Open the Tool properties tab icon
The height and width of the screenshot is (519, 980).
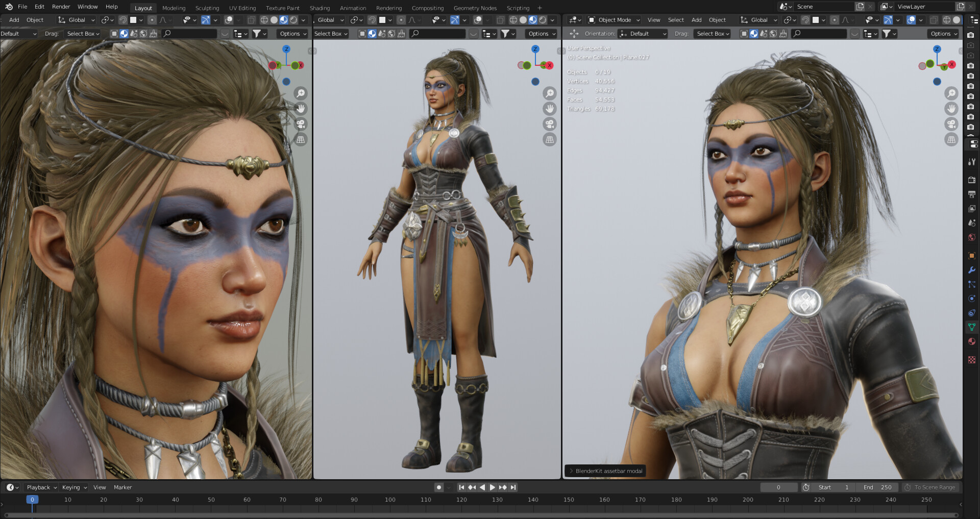[x=972, y=162]
